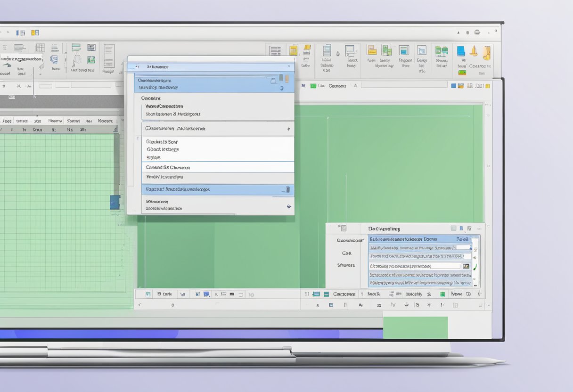
Task: Click the small picture icon beside the panel input field
Action: pyautogui.click(x=466, y=266)
